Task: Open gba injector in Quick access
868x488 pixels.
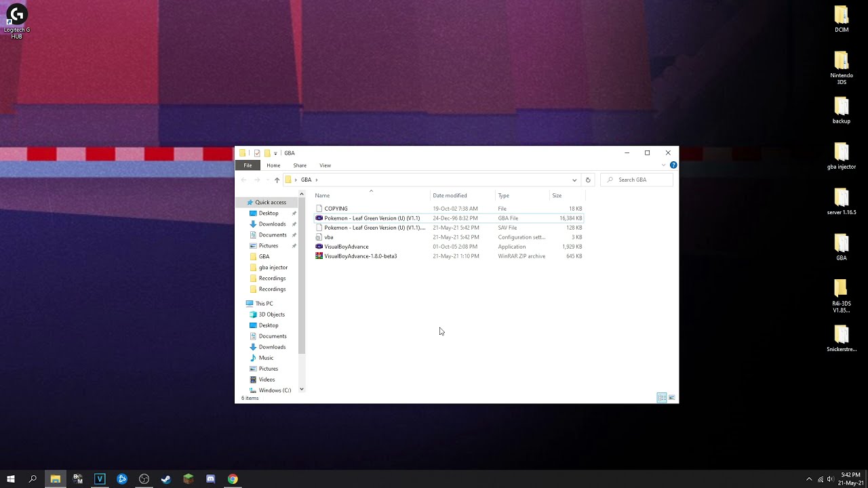Action: click(x=273, y=267)
